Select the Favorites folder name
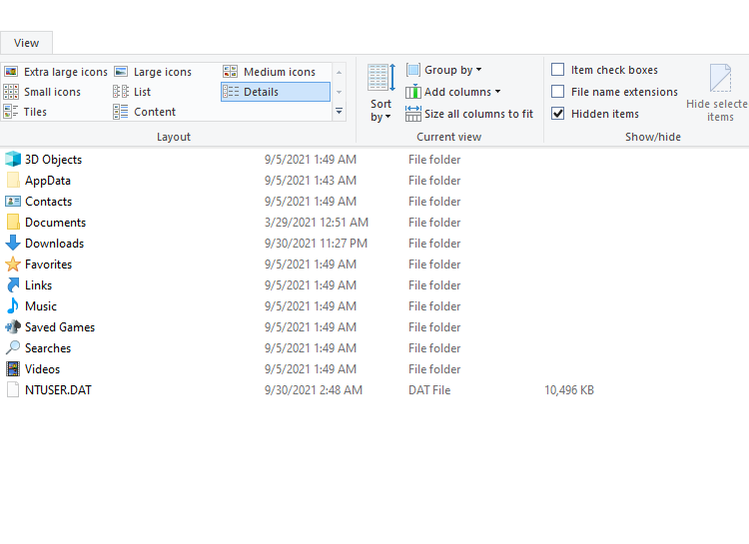 pos(48,265)
